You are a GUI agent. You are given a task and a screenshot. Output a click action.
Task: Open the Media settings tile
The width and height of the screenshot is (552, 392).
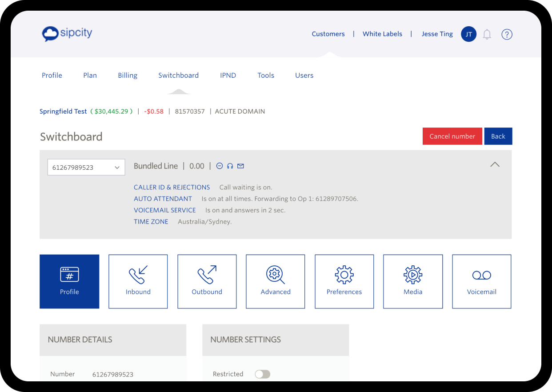pyautogui.click(x=413, y=281)
